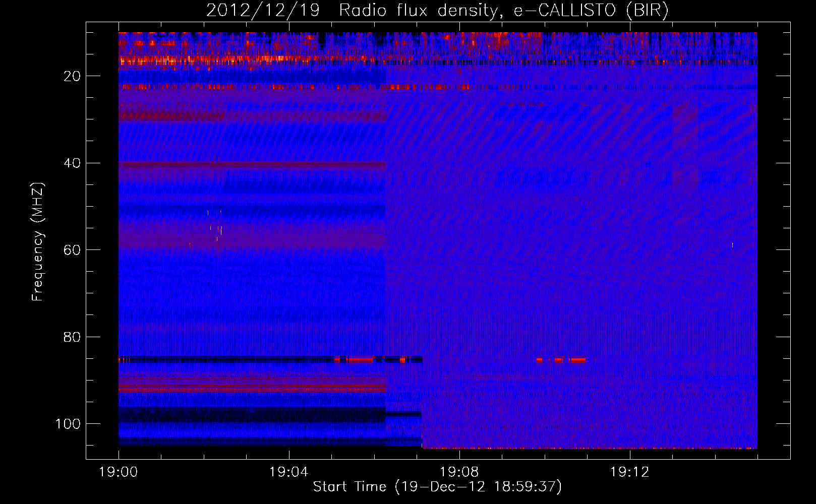Click the 'Frequency (MHZ)' axis label
The width and height of the screenshot is (816, 504).
tap(38, 242)
